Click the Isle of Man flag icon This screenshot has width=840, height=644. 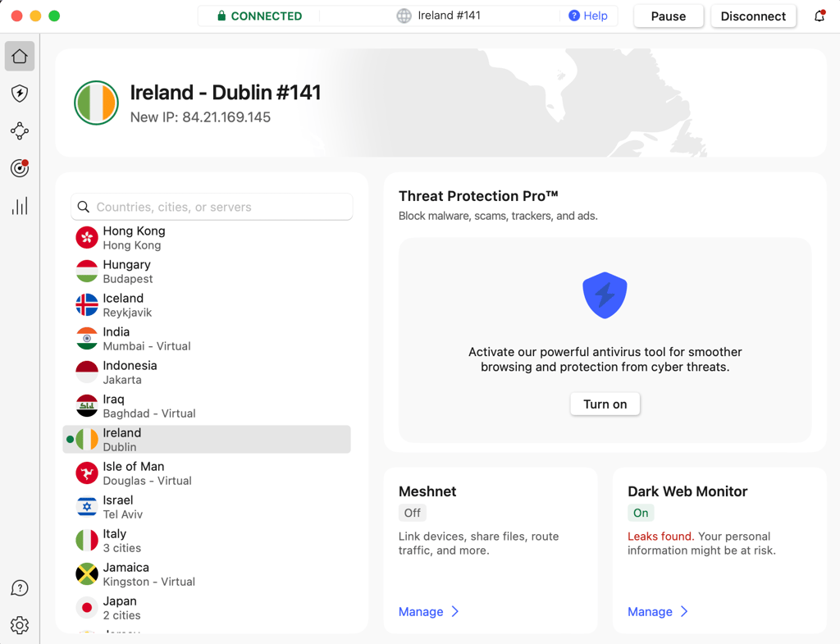coord(87,473)
